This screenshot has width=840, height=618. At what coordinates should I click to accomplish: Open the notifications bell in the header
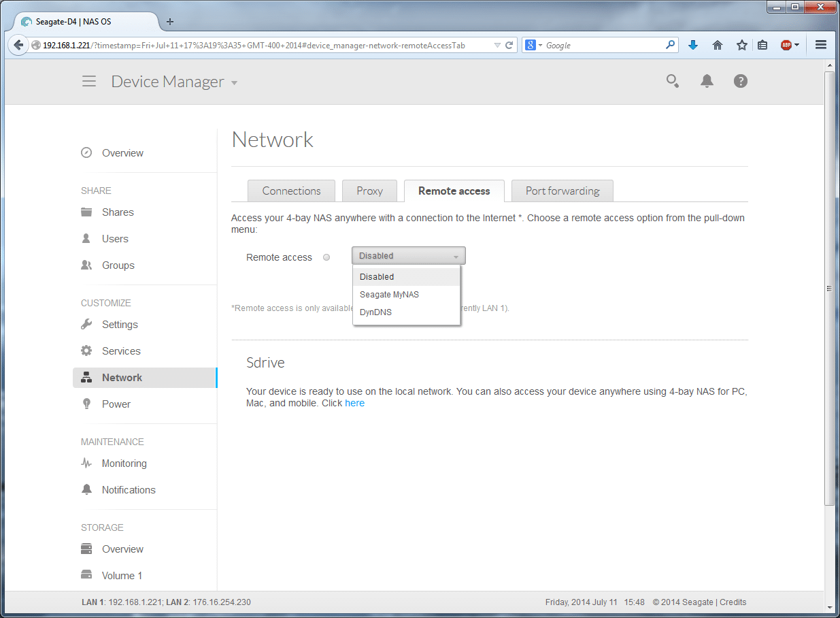707,82
